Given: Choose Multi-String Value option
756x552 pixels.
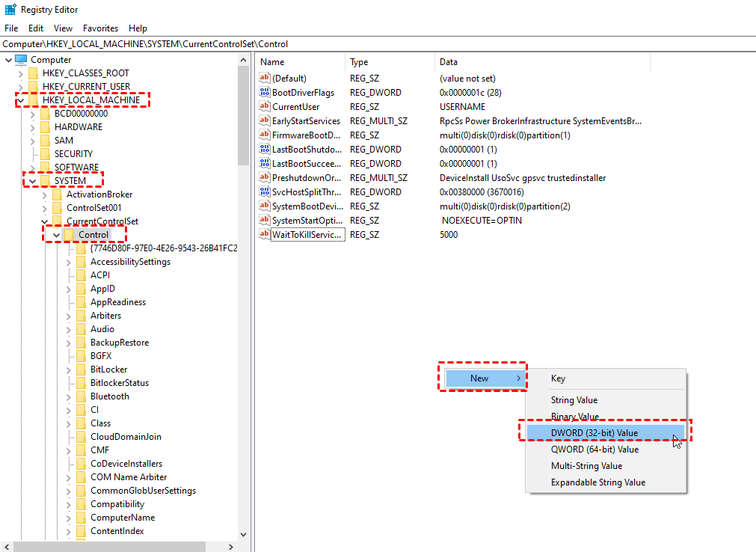Looking at the screenshot, I should point(605,466).
